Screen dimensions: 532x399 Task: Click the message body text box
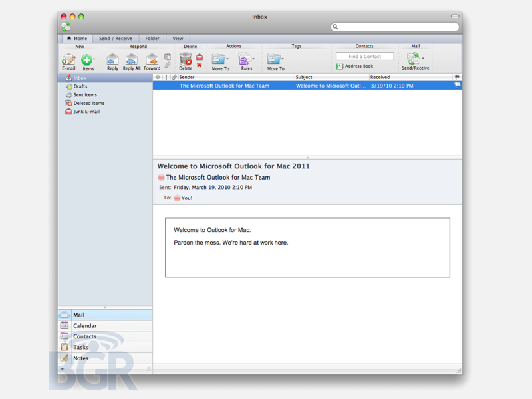307,247
